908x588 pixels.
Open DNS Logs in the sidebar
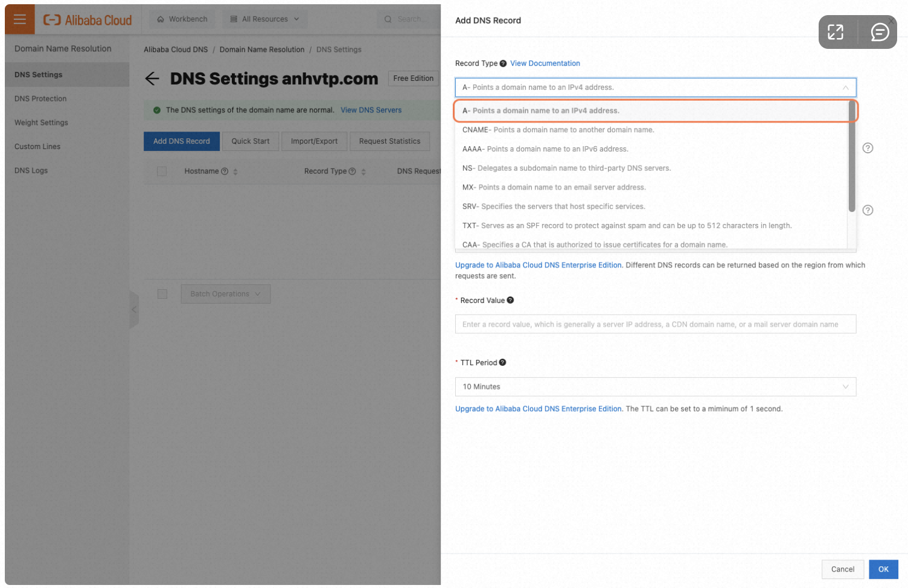point(67,171)
